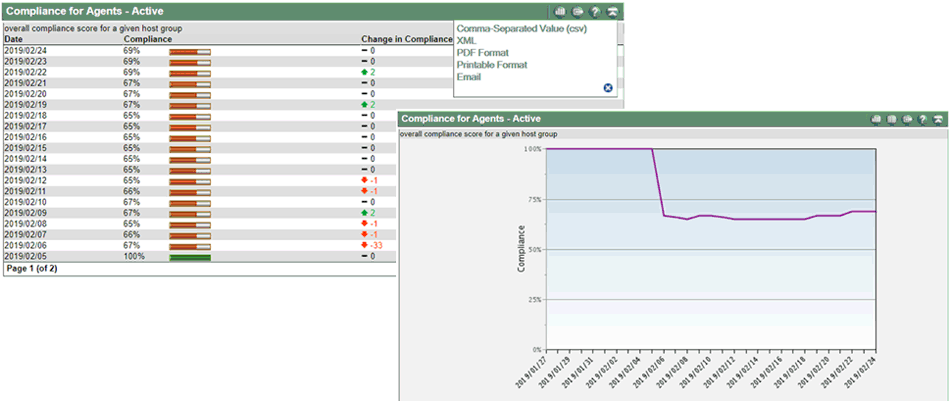The image size is (950, 401).
Task: Click 66% compliance value for 2019/02/11
Action: 131,191
